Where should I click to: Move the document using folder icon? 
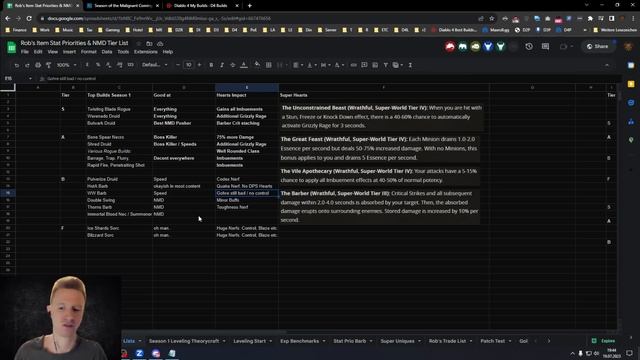point(149,43)
